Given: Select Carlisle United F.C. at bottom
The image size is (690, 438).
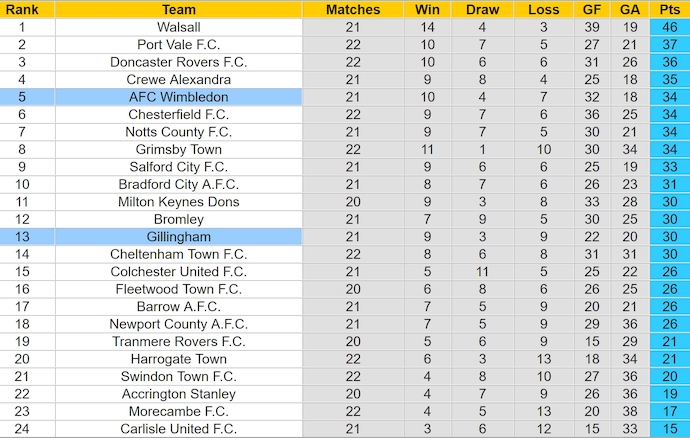Looking at the screenshot, I should pyautogui.click(x=179, y=429).
